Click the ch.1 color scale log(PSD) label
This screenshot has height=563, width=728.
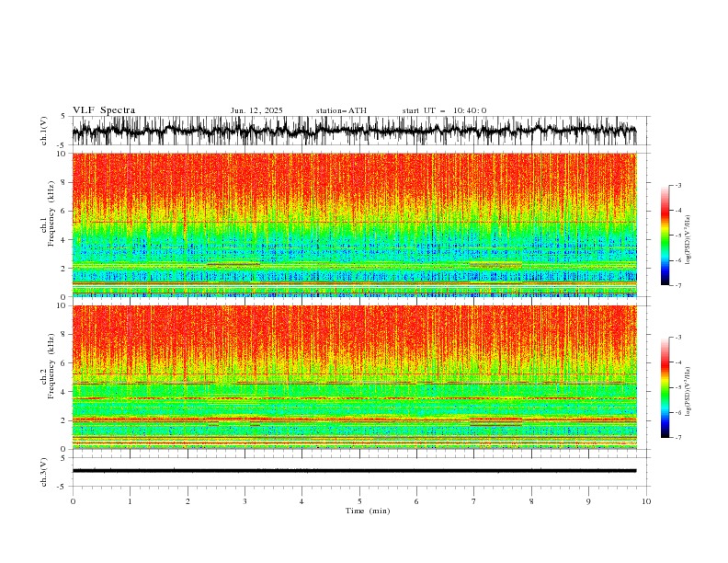pos(688,240)
